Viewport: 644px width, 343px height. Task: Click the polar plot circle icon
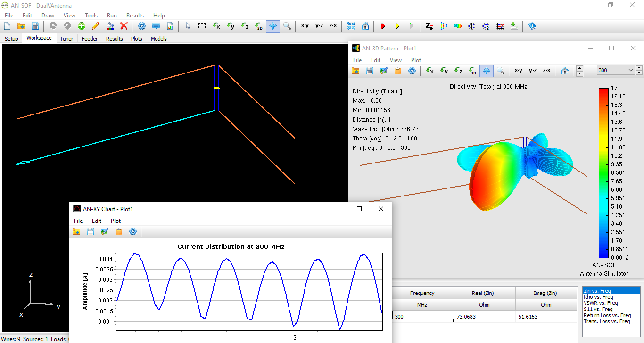click(x=472, y=26)
